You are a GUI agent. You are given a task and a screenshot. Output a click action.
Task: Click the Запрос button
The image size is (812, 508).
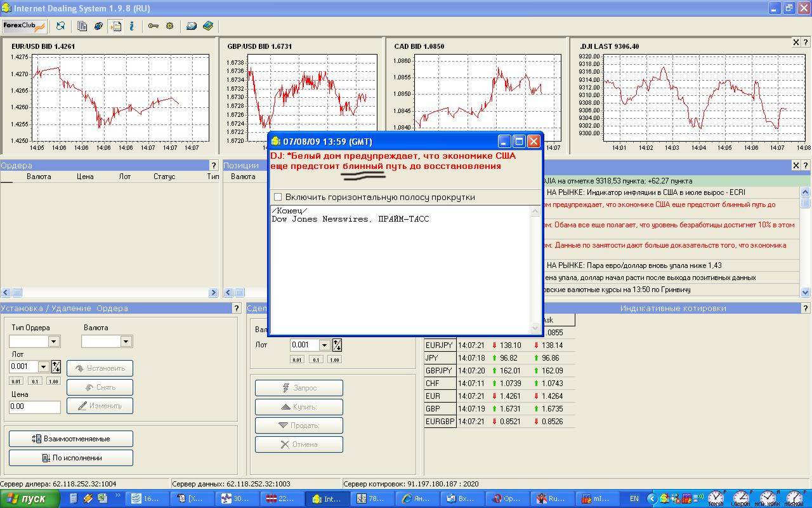pos(299,388)
